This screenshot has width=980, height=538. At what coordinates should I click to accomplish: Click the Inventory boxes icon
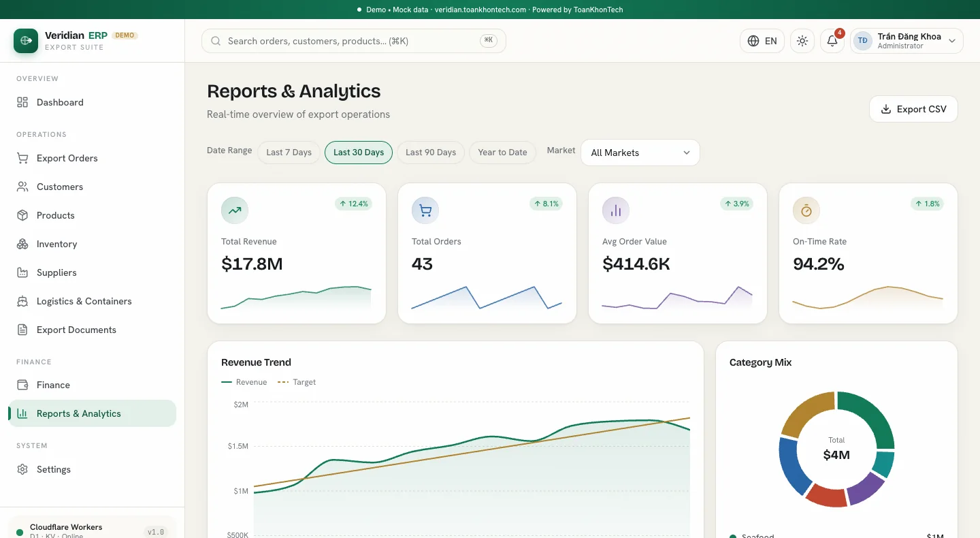click(x=22, y=244)
